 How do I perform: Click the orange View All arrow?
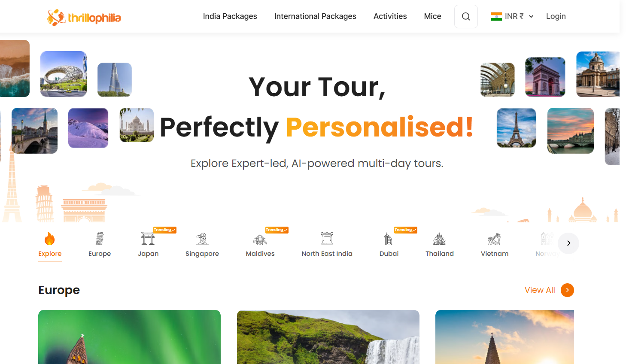pos(567,290)
